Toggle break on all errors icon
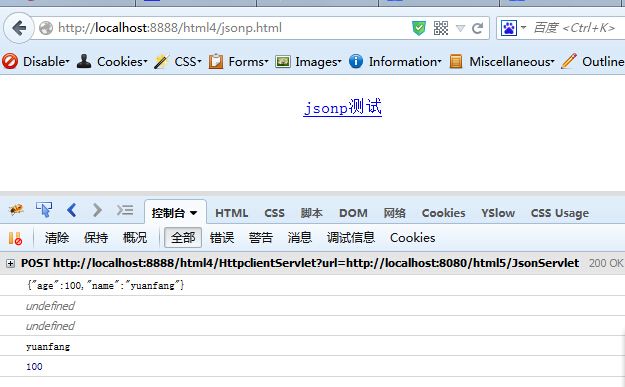Image resolution: width=625 pixels, height=387 pixels. (x=15, y=238)
